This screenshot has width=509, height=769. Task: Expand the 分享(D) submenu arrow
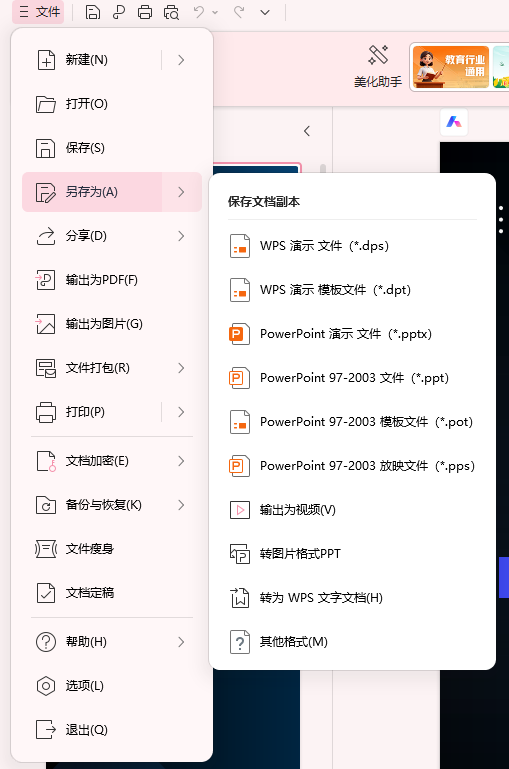pyautogui.click(x=181, y=236)
